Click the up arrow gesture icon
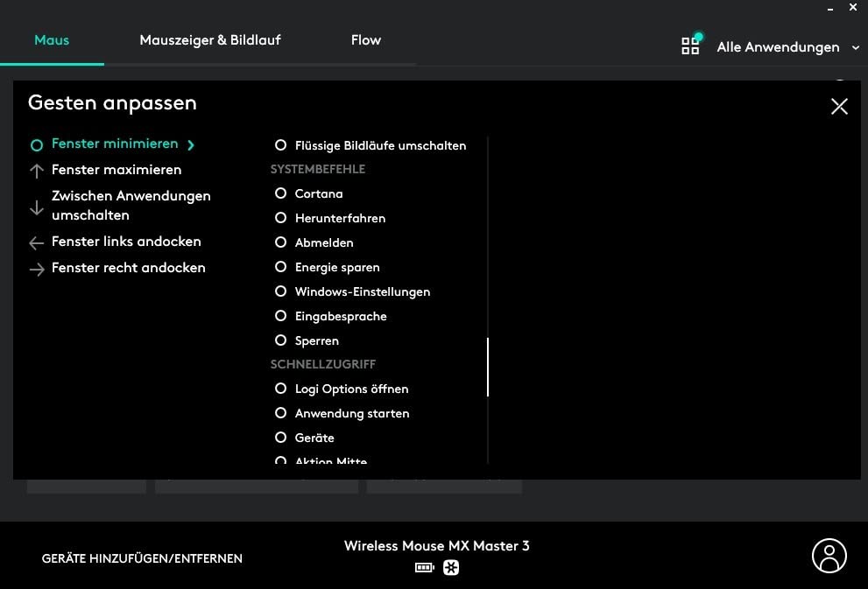Image resolution: width=868 pixels, height=589 pixels. (37, 171)
